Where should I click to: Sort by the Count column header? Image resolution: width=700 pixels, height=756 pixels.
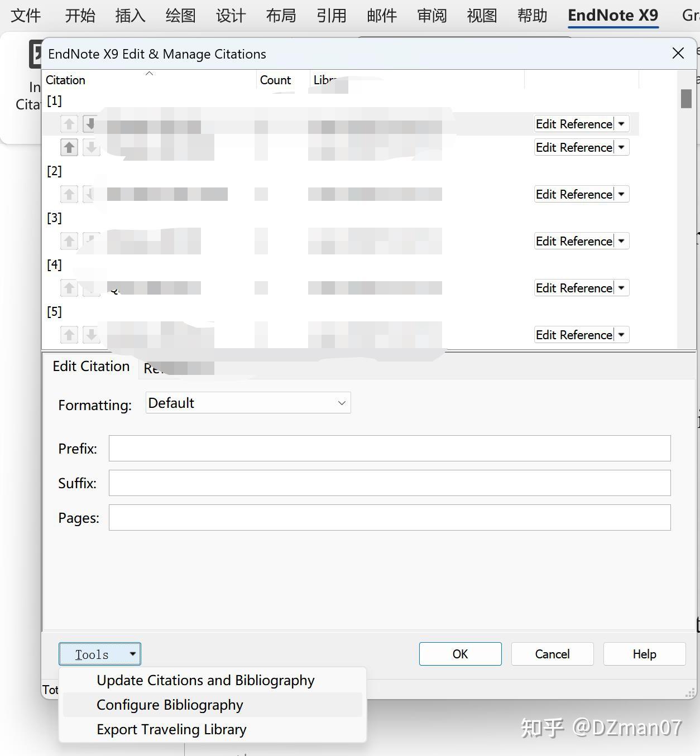pyautogui.click(x=283, y=80)
